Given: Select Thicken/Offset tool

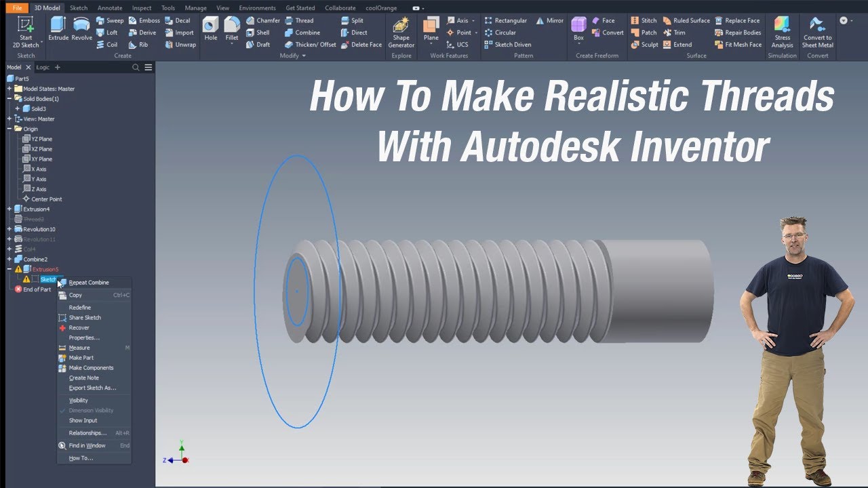Looking at the screenshot, I should point(311,45).
